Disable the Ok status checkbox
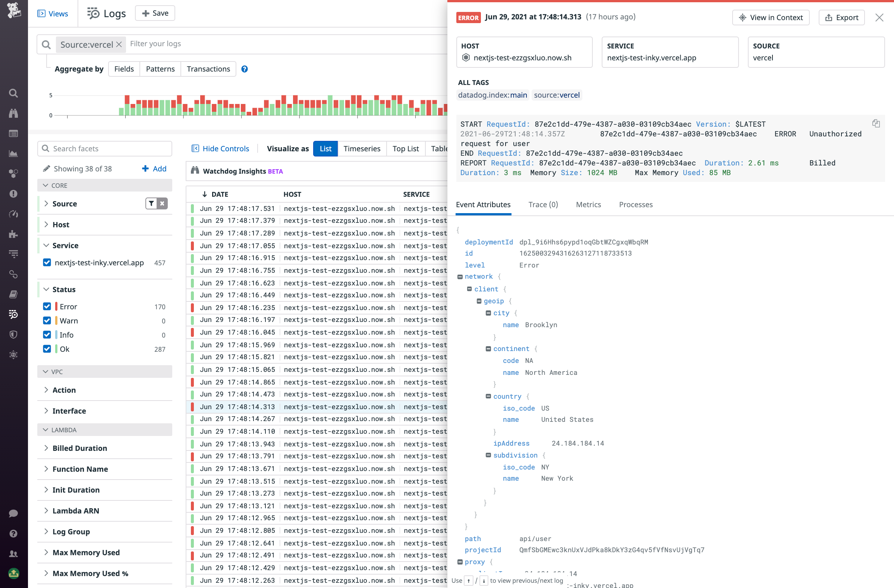Viewport: 894px width, 588px height. pyautogui.click(x=47, y=348)
